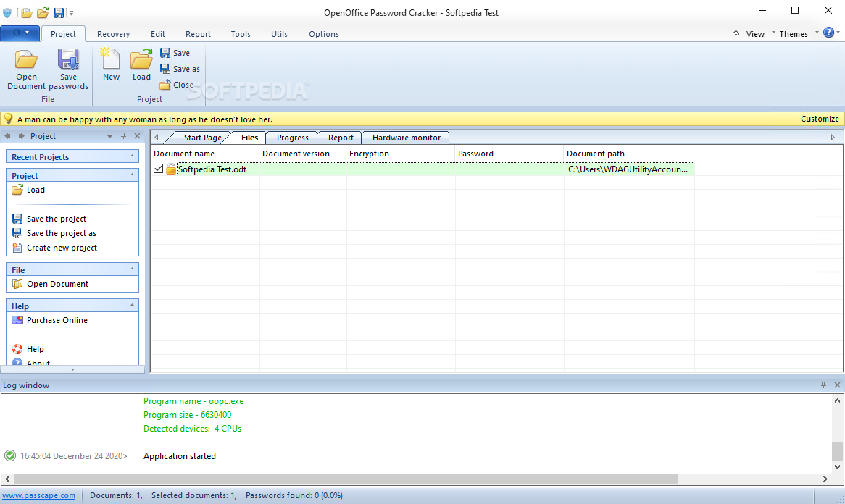The image size is (845, 504).
Task: Click the Help lifebuoy item in panel
Action: tap(28, 349)
